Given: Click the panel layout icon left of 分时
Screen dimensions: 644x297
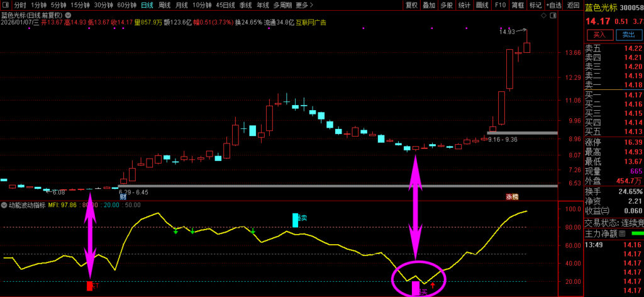Looking at the screenshot, I should 6,4.
